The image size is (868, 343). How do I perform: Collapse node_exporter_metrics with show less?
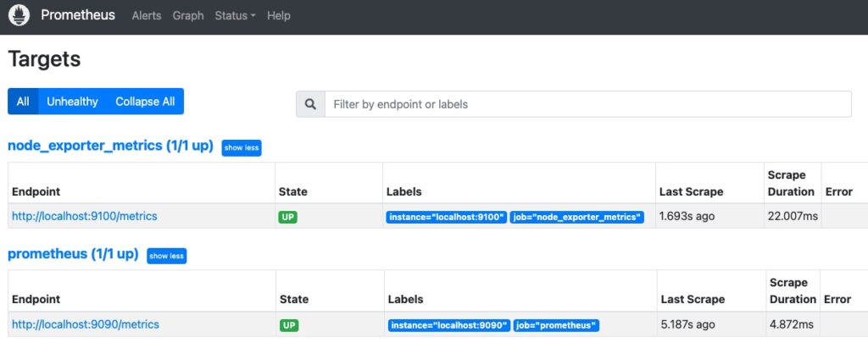[x=242, y=147]
